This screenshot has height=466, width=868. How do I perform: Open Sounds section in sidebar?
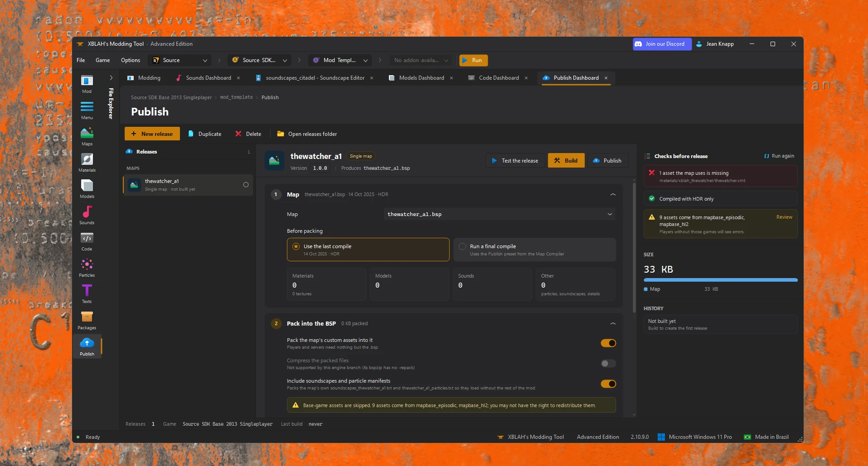[87, 216]
